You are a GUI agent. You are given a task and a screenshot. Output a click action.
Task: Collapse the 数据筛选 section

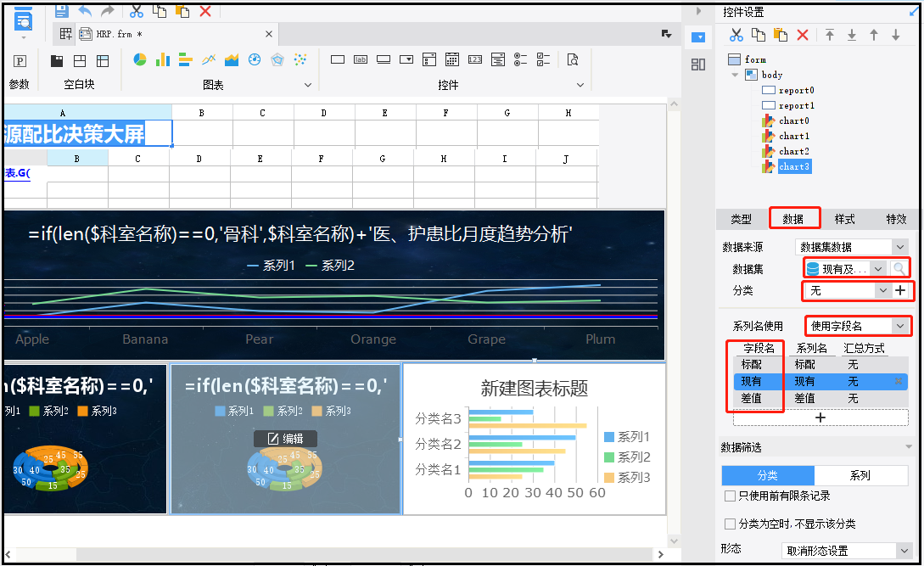pos(909,447)
